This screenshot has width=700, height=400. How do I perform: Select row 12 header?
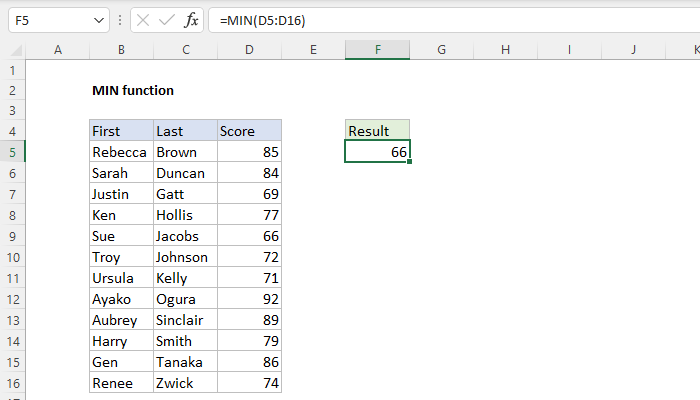click(12, 299)
